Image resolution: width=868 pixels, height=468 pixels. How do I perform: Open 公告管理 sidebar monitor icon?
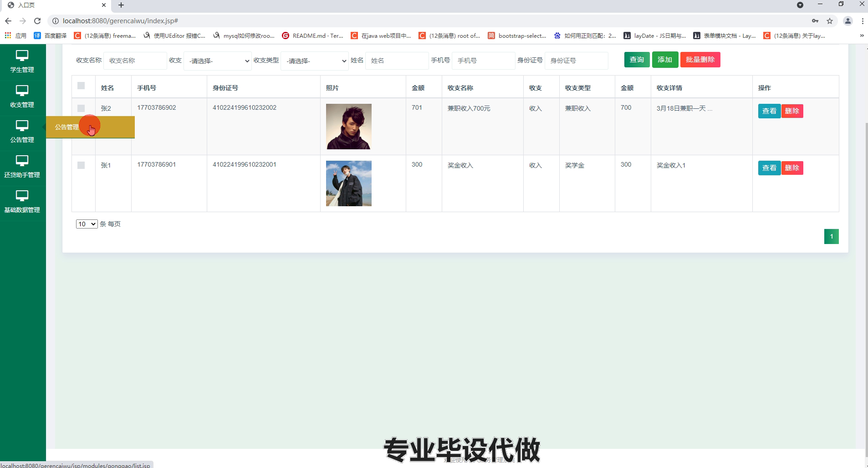point(22,125)
